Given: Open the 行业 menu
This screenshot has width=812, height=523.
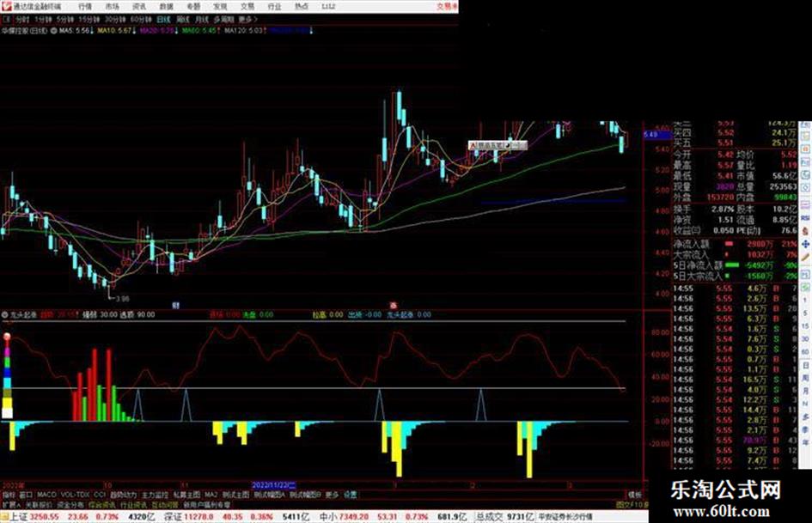Looking at the screenshot, I should coord(274,7).
